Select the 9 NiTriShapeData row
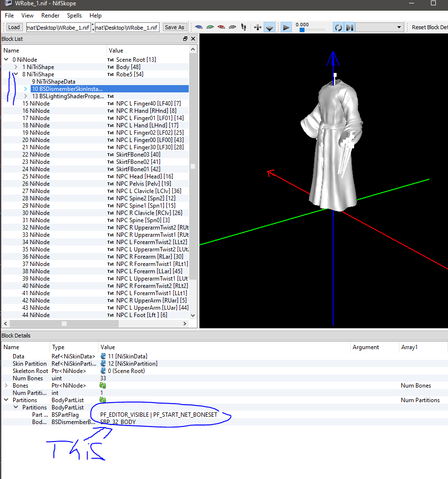Viewport: 448px width, 479px height. click(95, 82)
